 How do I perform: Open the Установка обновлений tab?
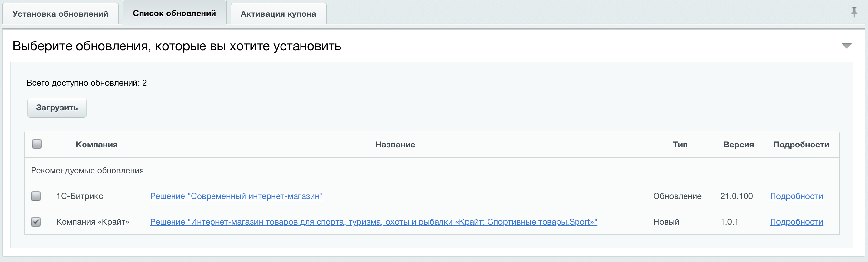point(60,14)
